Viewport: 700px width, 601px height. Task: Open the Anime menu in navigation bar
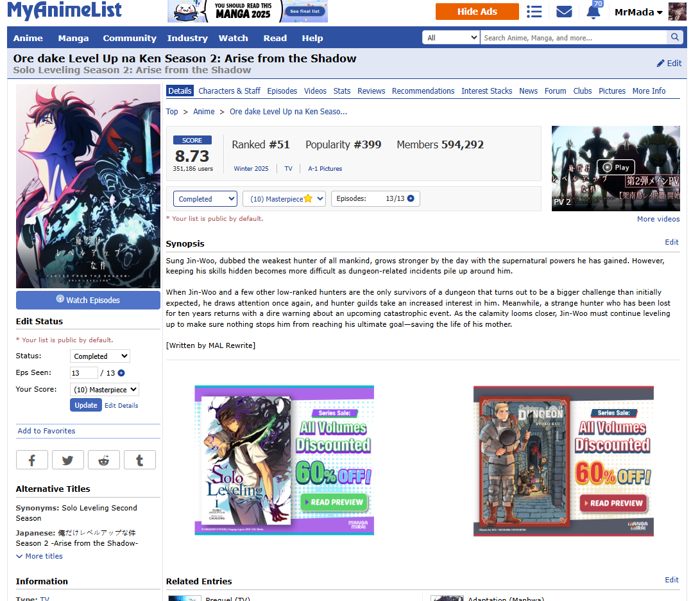pos(28,38)
